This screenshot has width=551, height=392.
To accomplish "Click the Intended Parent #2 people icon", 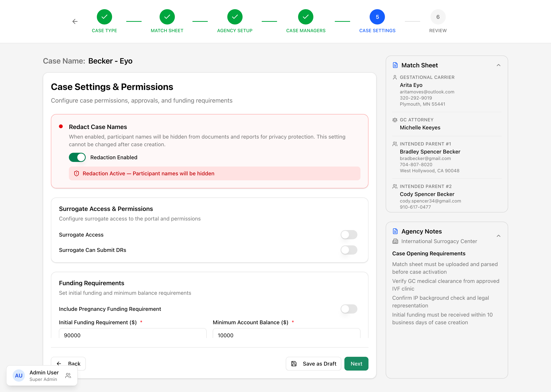I will 395,186.
